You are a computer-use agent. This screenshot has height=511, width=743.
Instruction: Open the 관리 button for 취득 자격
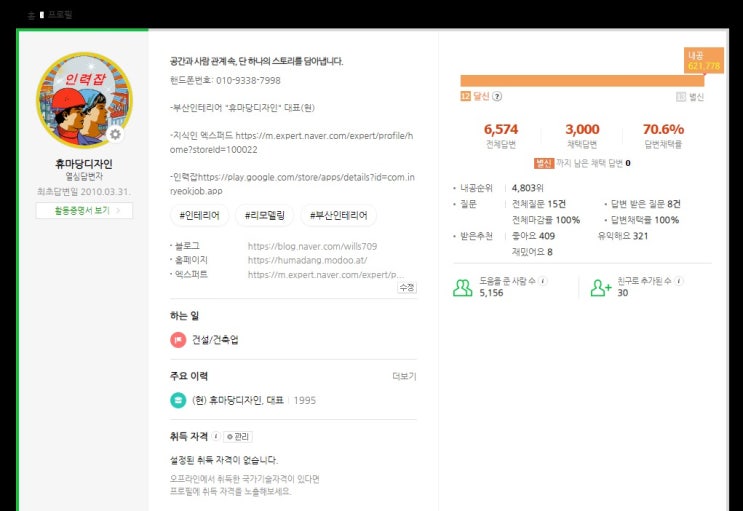(238, 437)
